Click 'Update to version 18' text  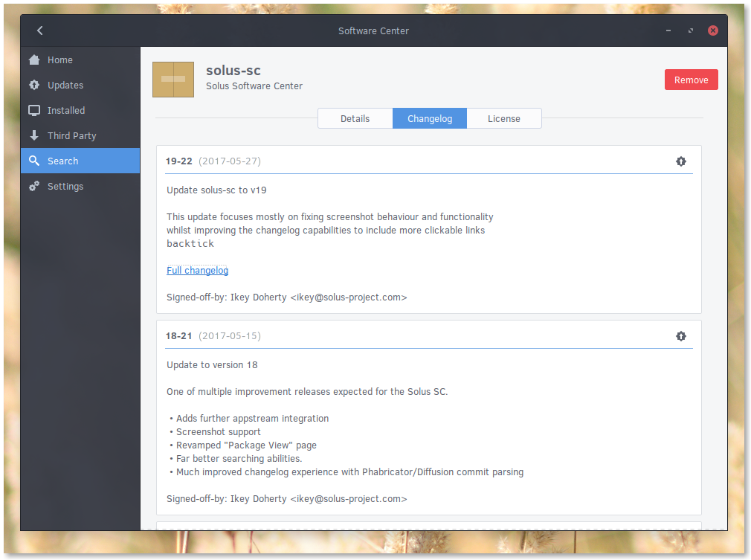(212, 365)
